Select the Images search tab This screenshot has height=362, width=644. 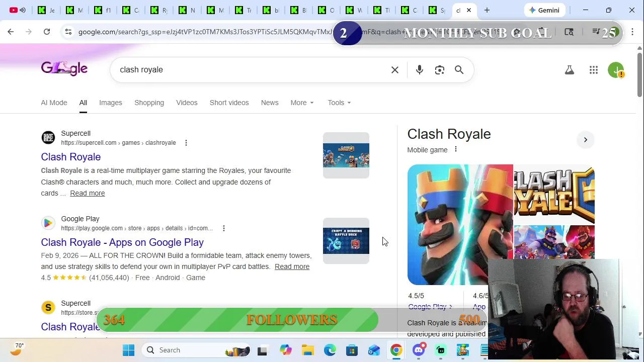pos(111,103)
